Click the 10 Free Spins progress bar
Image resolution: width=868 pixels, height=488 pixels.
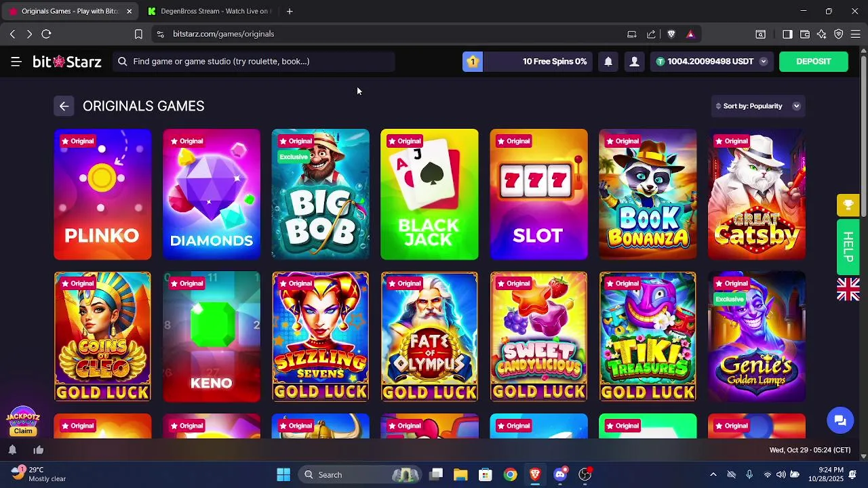(537, 62)
